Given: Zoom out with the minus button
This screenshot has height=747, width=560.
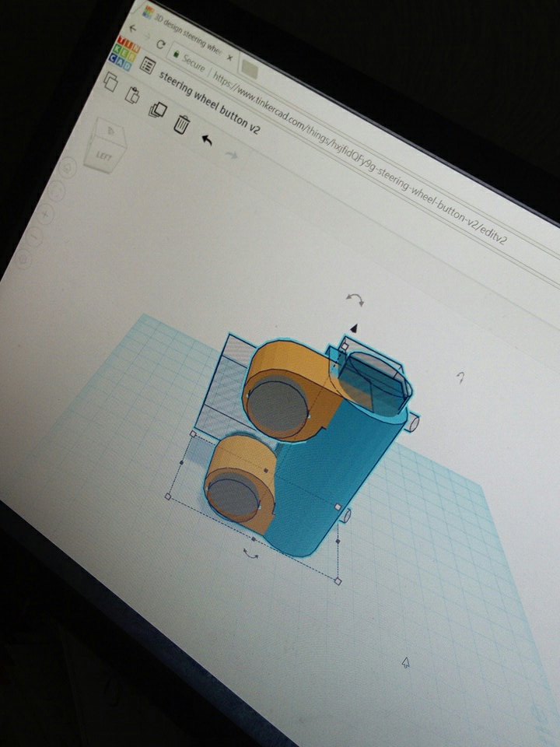Looking at the screenshot, I should 34,237.
